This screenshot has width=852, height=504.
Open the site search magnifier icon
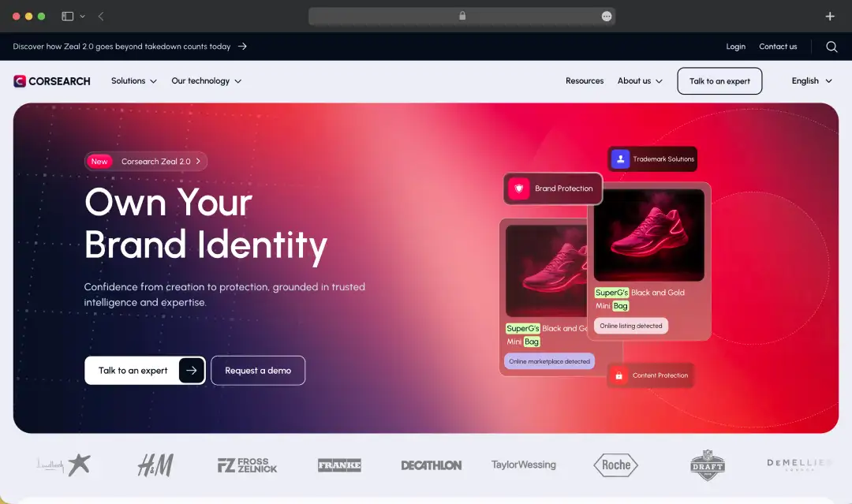pyautogui.click(x=831, y=47)
